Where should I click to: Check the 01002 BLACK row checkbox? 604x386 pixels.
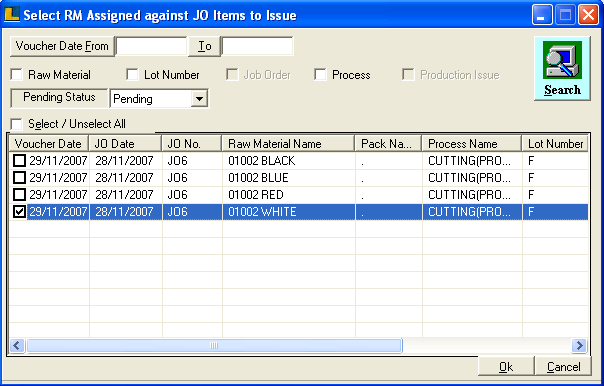(x=19, y=161)
